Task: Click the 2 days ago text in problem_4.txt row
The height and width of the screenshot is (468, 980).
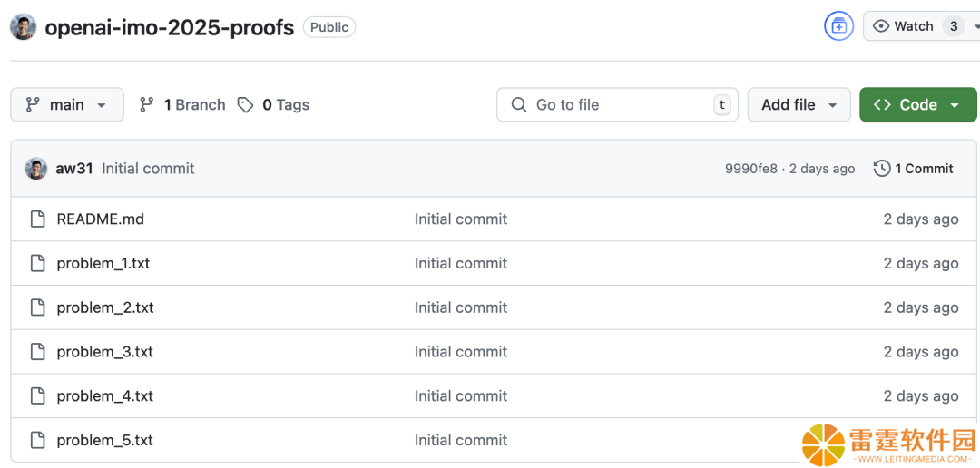Action: (921, 396)
